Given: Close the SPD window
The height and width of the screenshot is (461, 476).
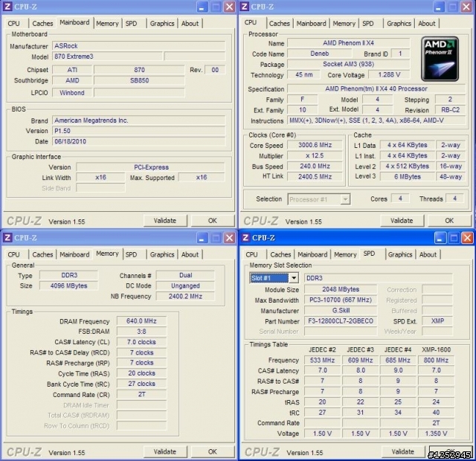Looking at the screenshot, I should point(467,238).
